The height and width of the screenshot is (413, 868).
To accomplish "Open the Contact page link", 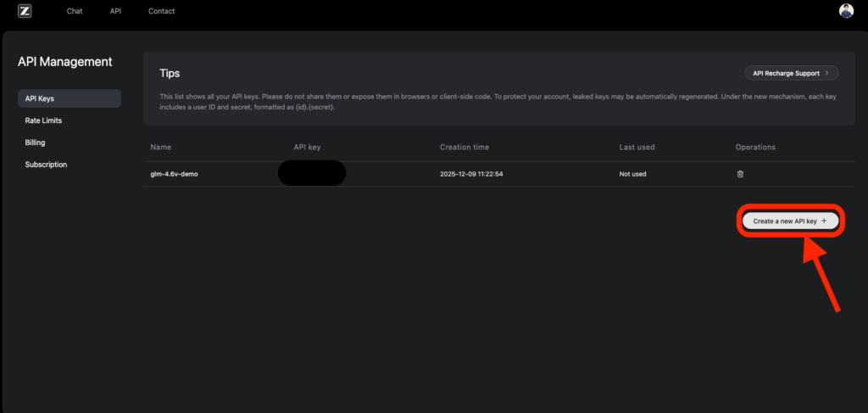I will [161, 11].
